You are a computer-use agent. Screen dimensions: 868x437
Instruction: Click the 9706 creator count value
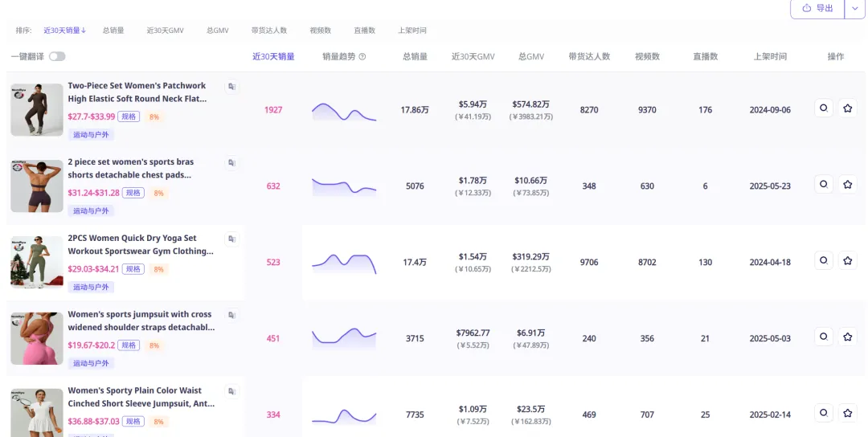[589, 262]
